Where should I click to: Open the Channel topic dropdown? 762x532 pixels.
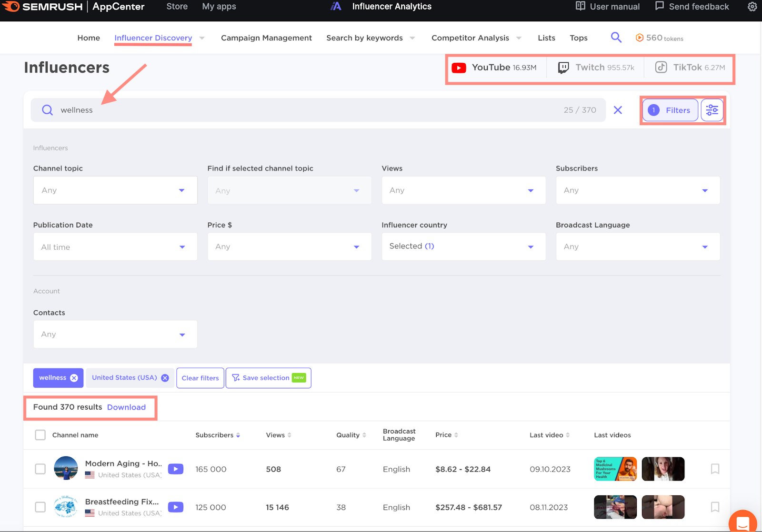point(115,190)
